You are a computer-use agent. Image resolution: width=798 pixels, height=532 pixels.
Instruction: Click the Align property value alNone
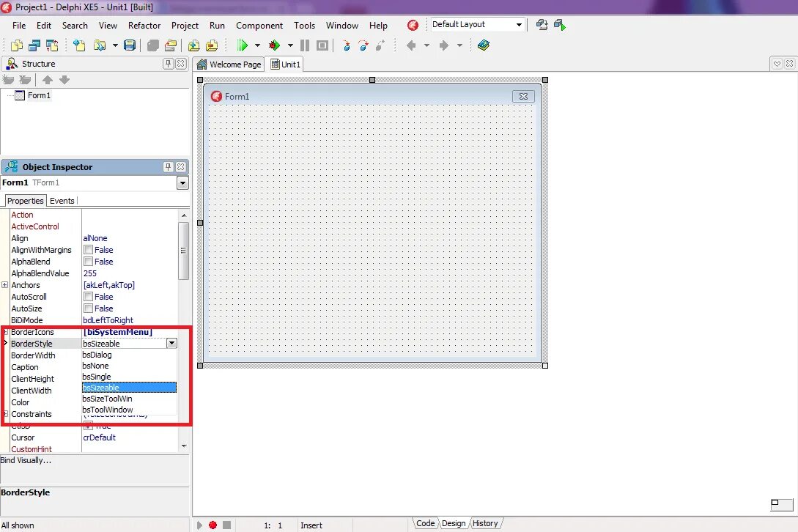[95, 238]
